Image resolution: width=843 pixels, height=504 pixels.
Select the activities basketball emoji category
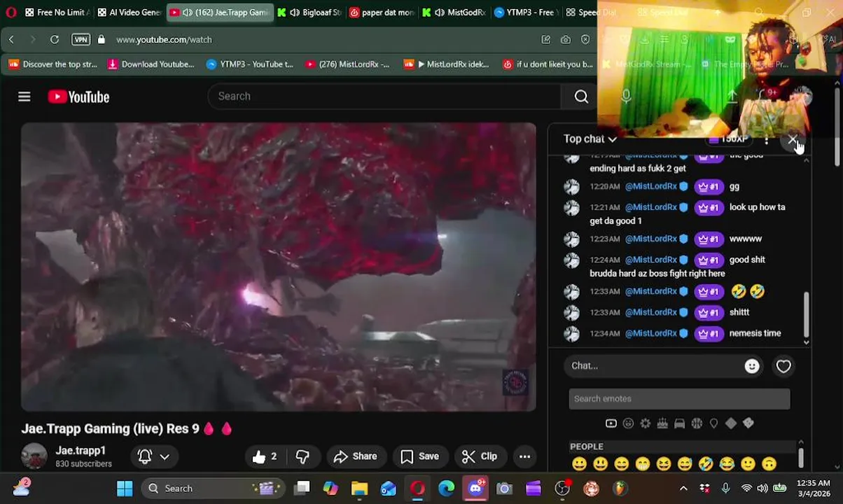(x=697, y=423)
